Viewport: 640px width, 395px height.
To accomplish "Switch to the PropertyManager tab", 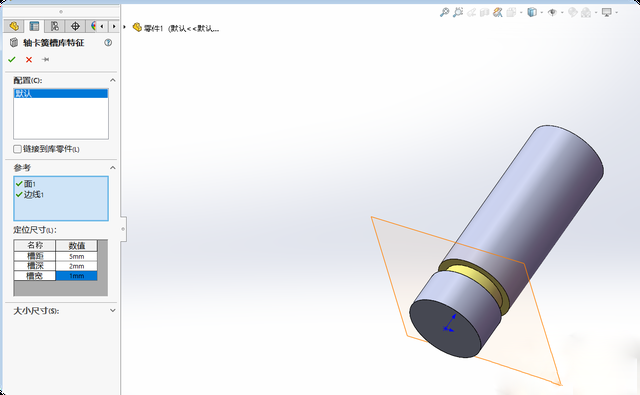I will pyautogui.click(x=34, y=26).
